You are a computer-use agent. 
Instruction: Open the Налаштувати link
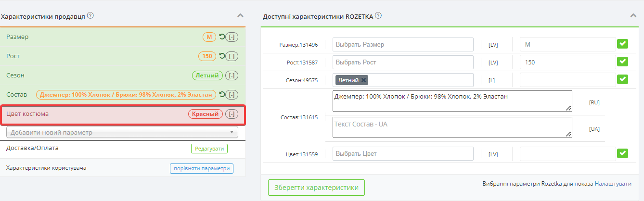point(613,184)
